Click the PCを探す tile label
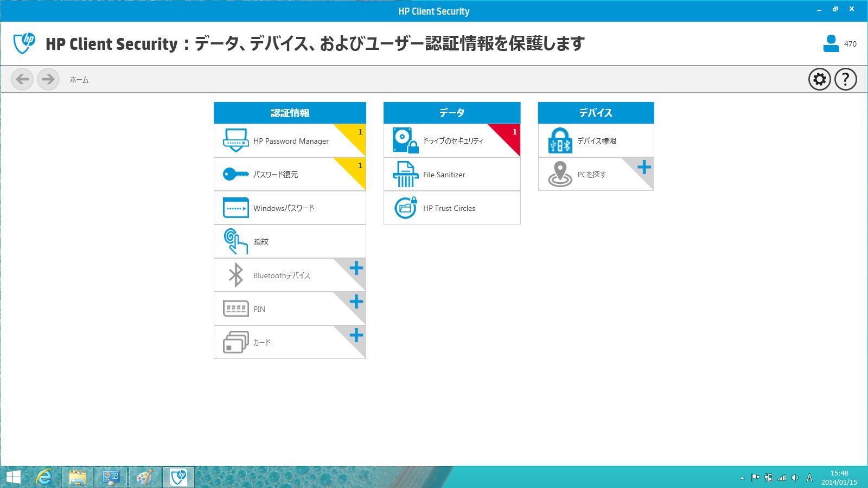The height and width of the screenshot is (488, 868). pos(591,175)
